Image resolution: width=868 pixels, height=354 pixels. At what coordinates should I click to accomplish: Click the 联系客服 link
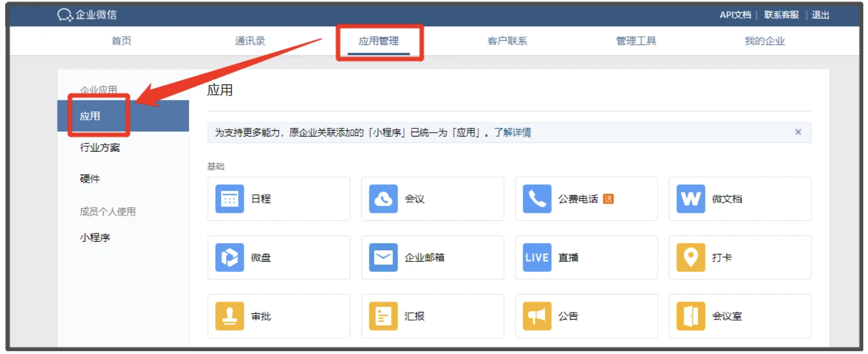coord(781,15)
